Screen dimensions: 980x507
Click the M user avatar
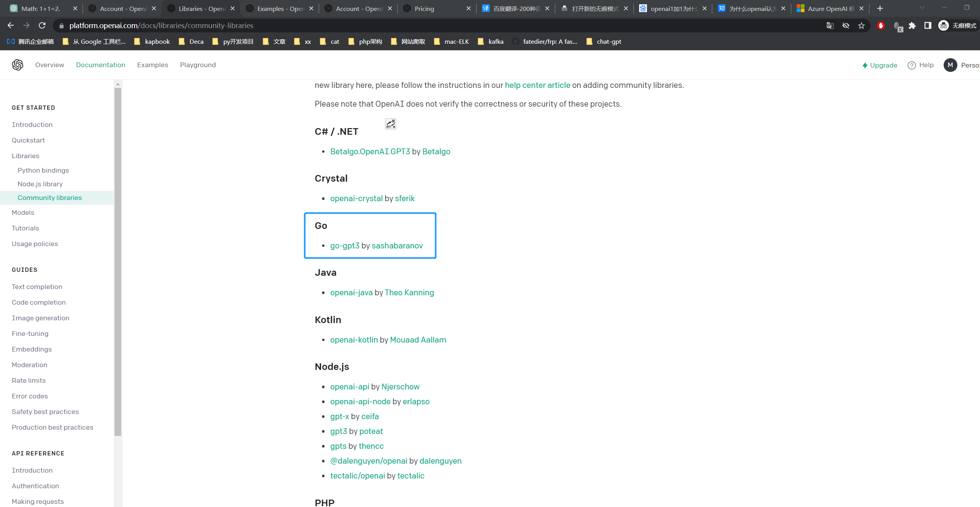click(x=950, y=65)
